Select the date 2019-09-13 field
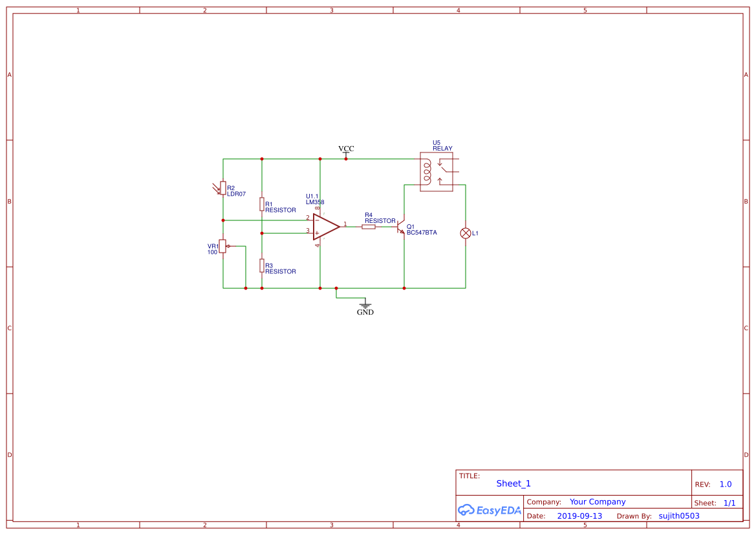This screenshot has height=535, width=756. [580, 516]
